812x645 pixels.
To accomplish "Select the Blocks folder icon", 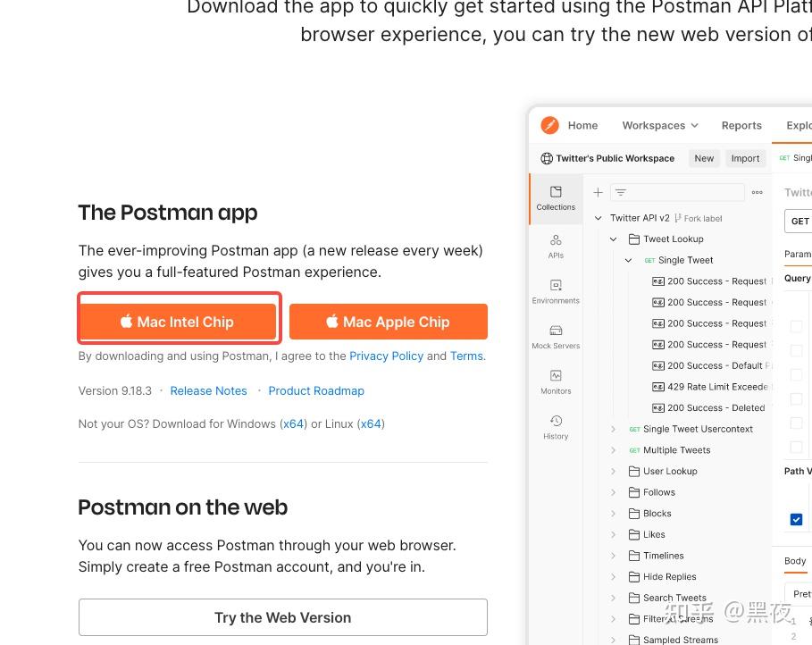I will (x=634, y=514).
